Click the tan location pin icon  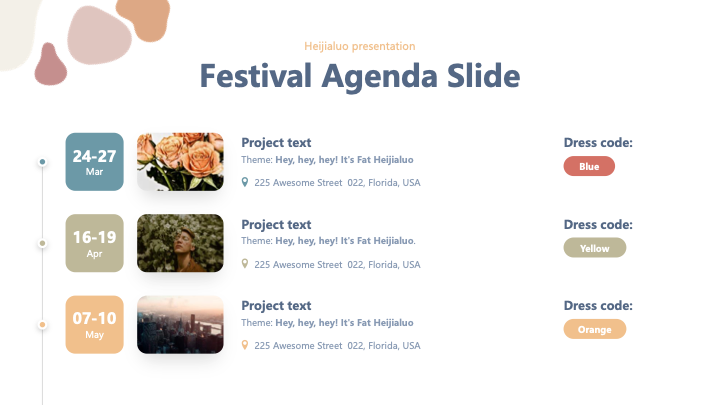(245, 264)
